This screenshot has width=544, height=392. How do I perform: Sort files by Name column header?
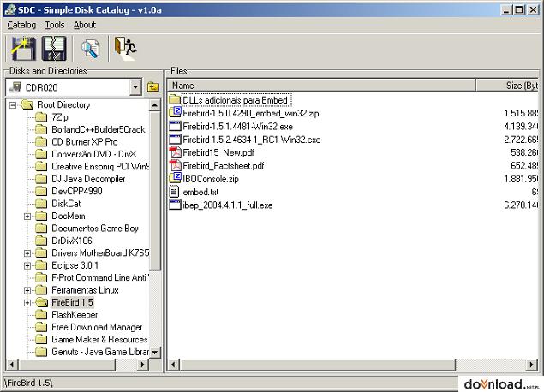tap(321, 86)
